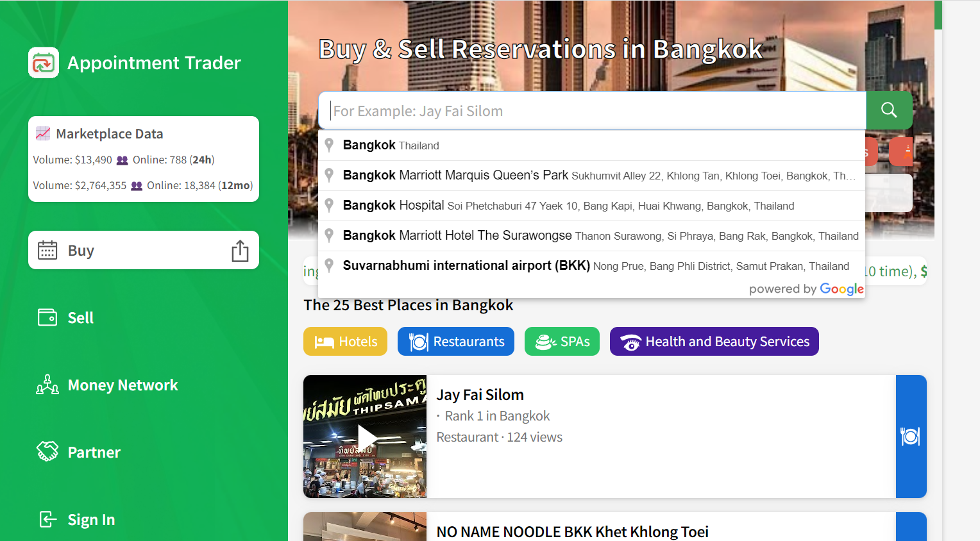Open Health and Beauty Services category
Viewport: 980px width, 541px height.
pyautogui.click(x=714, y=342)
